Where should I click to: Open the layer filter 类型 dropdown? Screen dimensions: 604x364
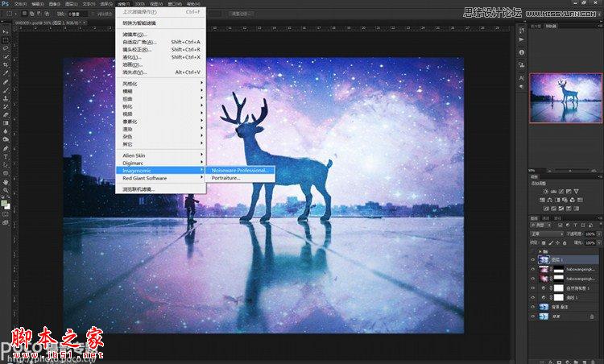542,225
